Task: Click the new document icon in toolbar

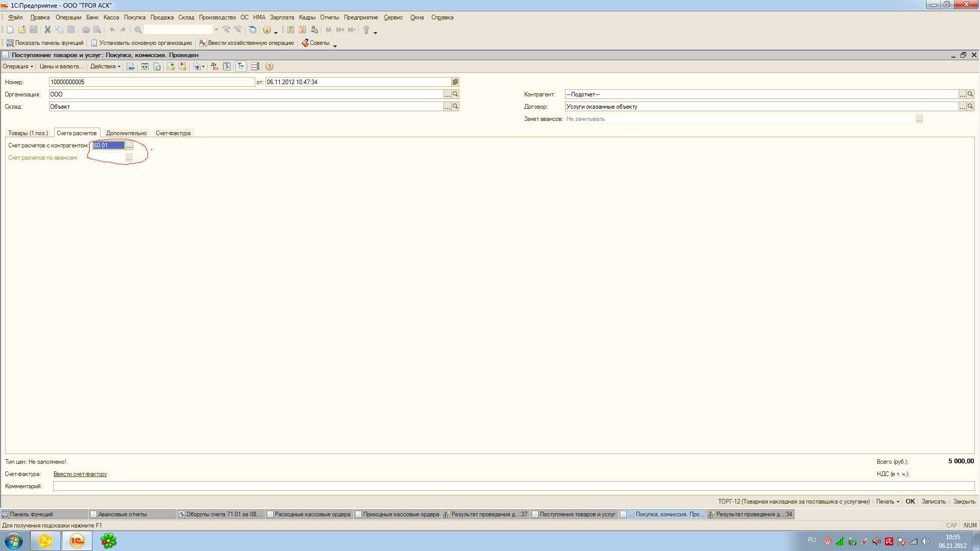Action: point(10,30)
